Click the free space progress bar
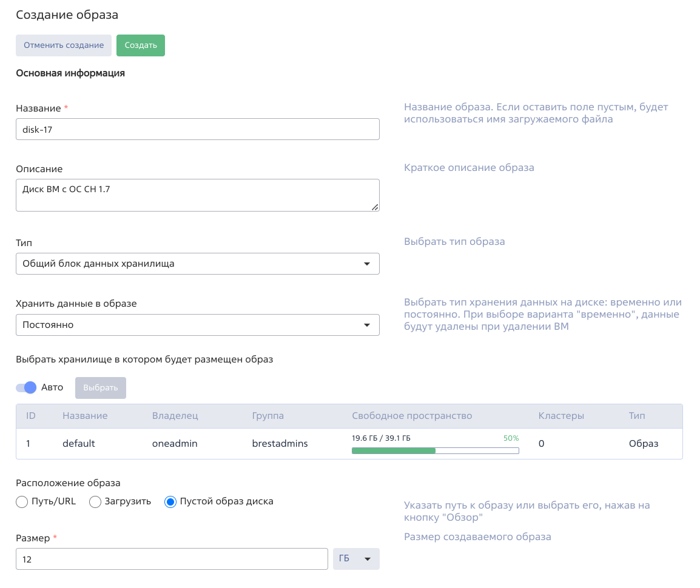 click(x=435, y=450)
